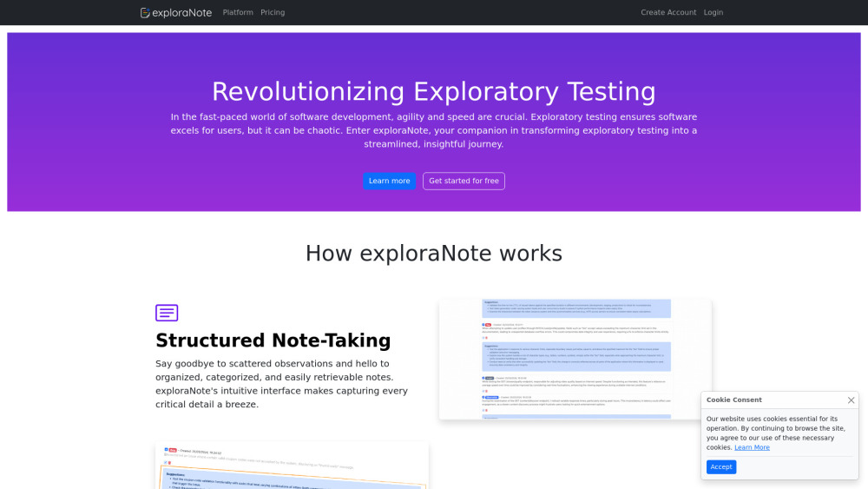Viewport: 868px width, 489px height.
Task: Select the Structured Note-Taking heading
Action: click(x=273, y=340)
